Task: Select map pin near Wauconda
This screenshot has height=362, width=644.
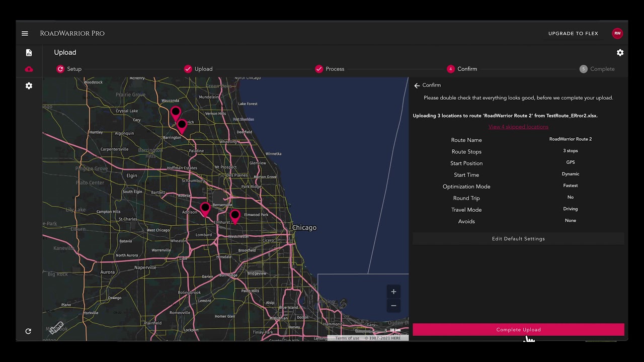Action: click(x=176, y=114)
